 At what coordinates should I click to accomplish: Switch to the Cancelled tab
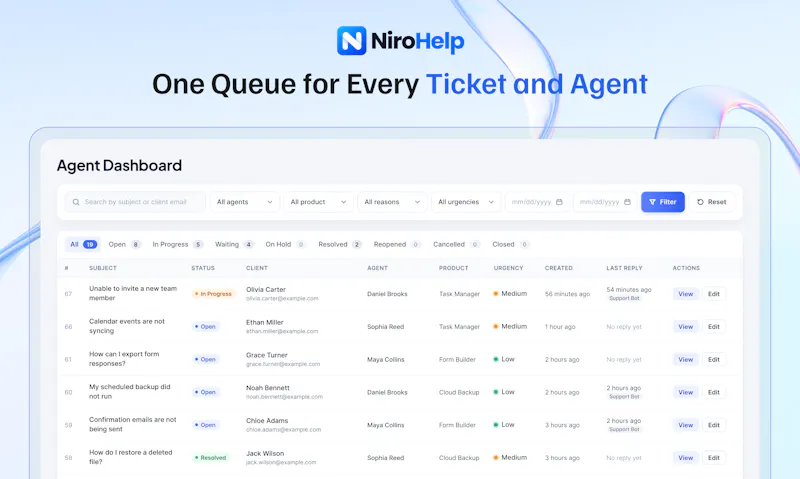pyautogui.click(x=456, y=244)
